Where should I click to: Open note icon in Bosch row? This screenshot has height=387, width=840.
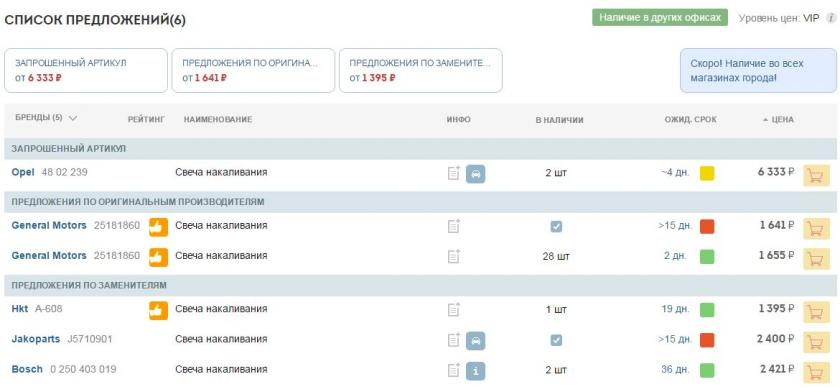(454, 370)
